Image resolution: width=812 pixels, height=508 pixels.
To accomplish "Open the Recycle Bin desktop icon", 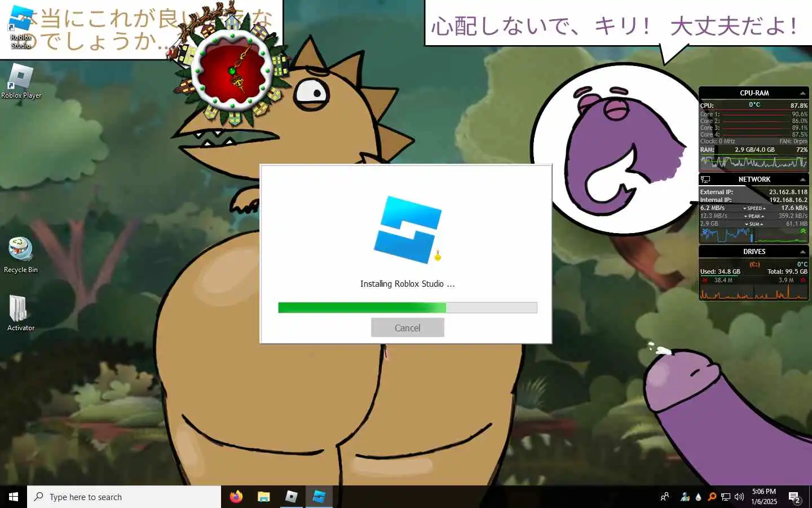I will (21, 255).
